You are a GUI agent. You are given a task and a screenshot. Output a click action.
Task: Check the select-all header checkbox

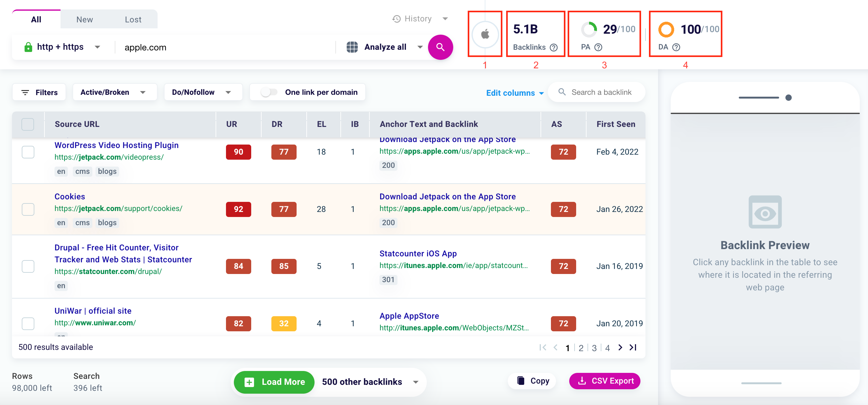pos(28,124)
